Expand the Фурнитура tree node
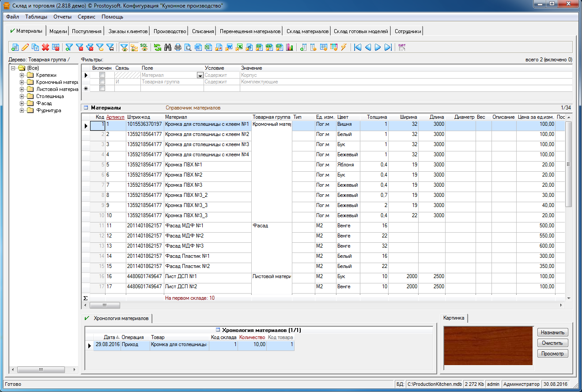 click(x=22, y=110)
